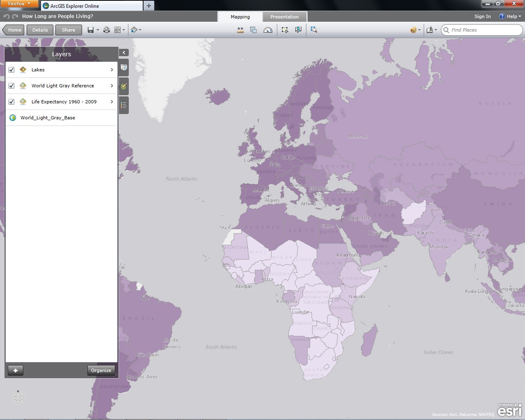Uncheck the Lakes layer checkbox

click(x=11, y=70)
